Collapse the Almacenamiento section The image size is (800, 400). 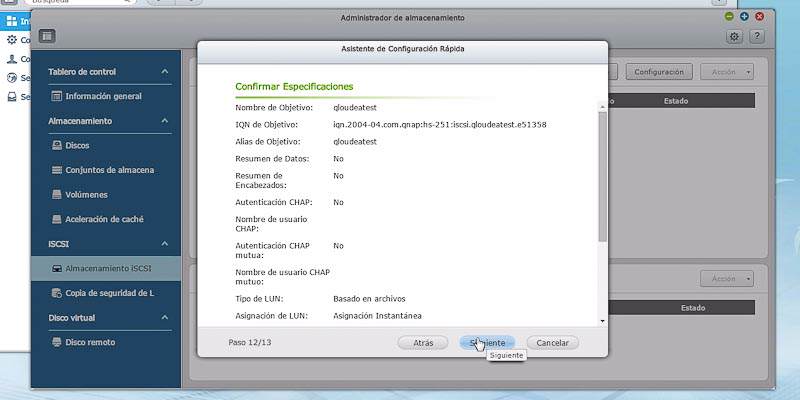(165, 121)
